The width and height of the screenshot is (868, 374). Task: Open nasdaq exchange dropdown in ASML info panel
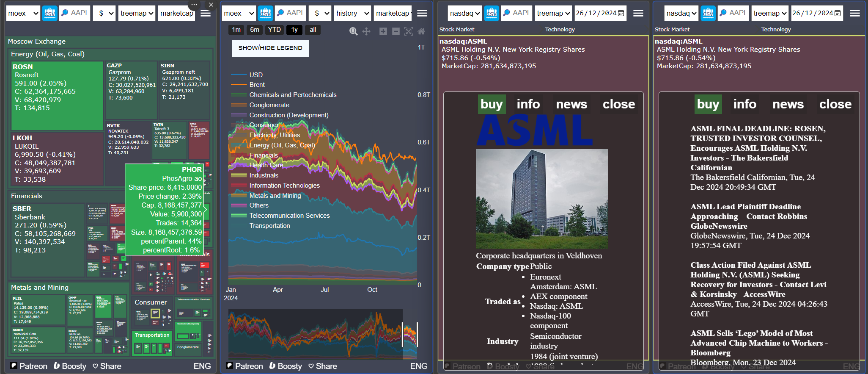tap(464, 13)
